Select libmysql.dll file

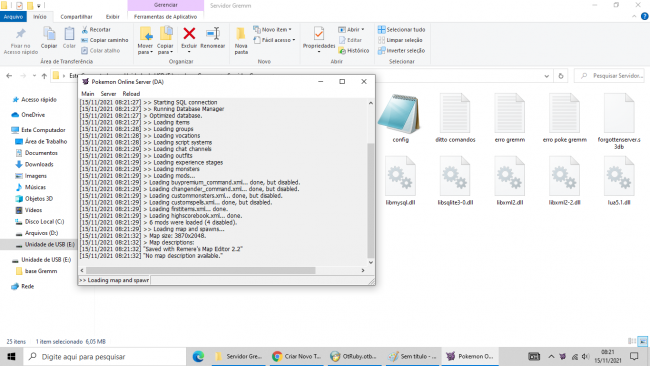click(400, 181)
